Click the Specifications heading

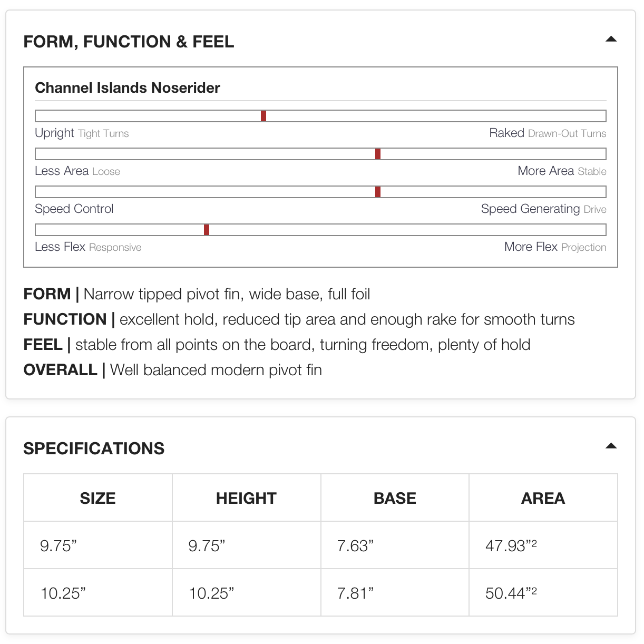click(x=94, y=448)
